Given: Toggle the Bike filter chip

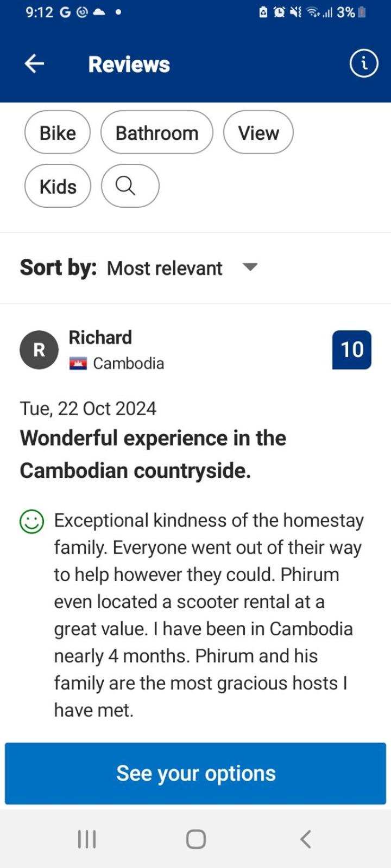Looking at the screenshot, I should pos(58,133).
